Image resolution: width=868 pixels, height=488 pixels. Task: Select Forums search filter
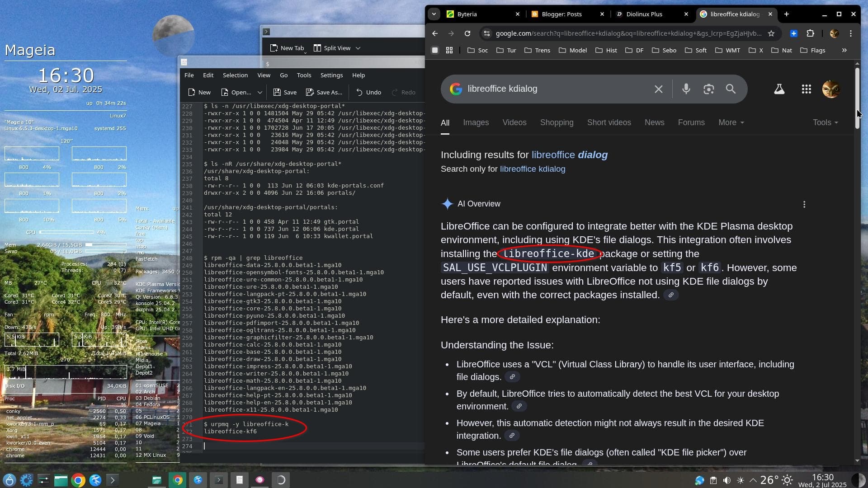pos(691,122)
